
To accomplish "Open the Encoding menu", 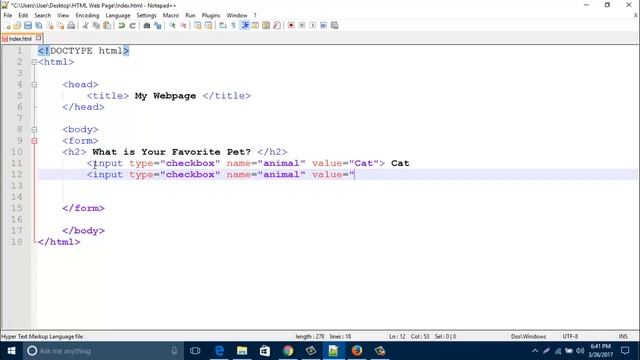I will coord(87,15).
